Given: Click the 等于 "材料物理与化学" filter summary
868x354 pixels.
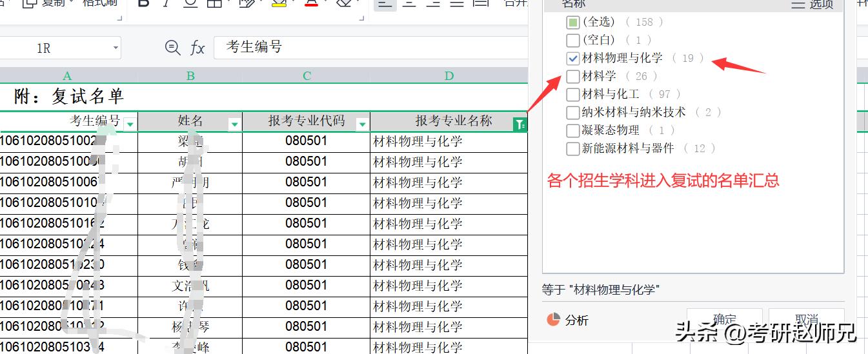Looking at the screenshot, I should (x=601, y=290).
